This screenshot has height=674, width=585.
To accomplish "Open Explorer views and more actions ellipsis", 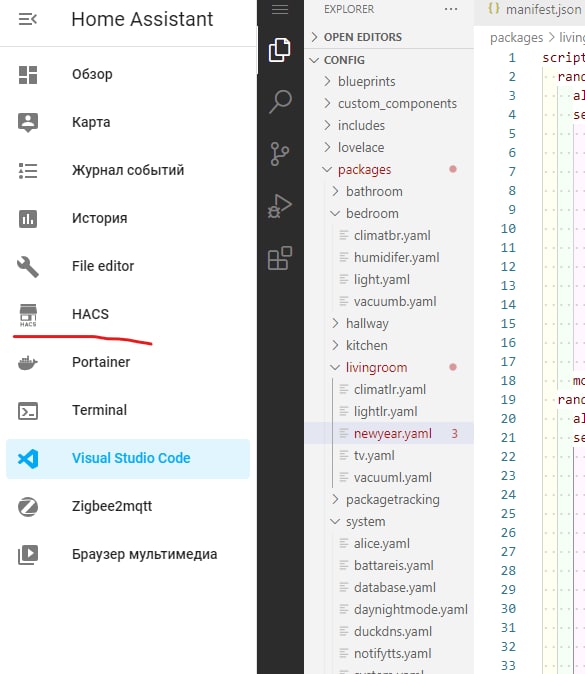I will coord(451,9).
